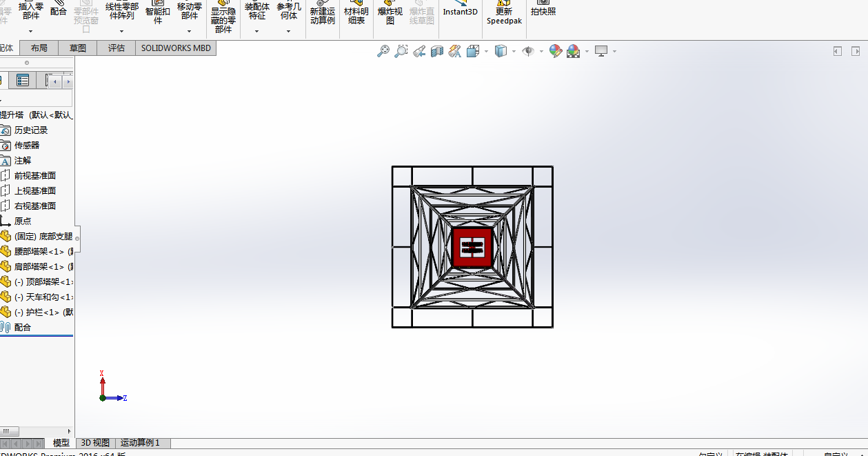Click the 材料明细表 button
This screenshot has height=456, width=868.
(x=356, y=12)
